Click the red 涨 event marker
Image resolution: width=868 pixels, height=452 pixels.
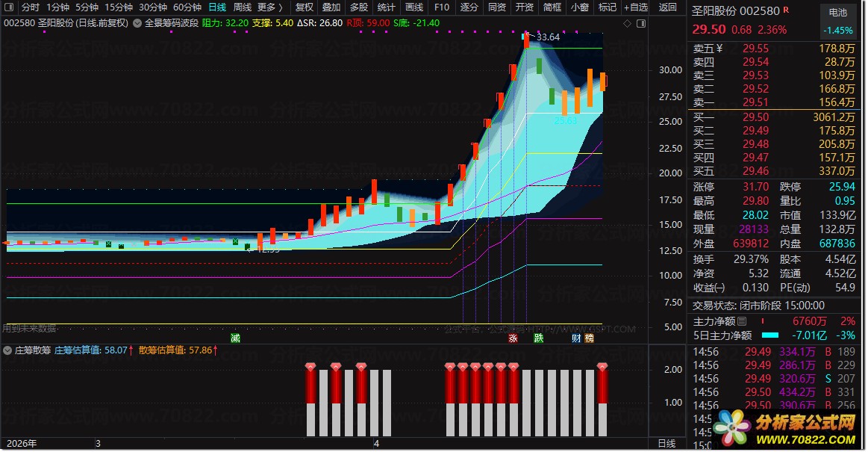click(513, 338)
